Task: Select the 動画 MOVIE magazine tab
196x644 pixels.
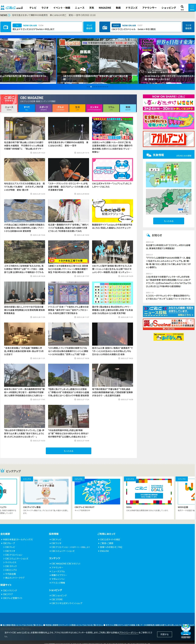Action: coord(128,108)
